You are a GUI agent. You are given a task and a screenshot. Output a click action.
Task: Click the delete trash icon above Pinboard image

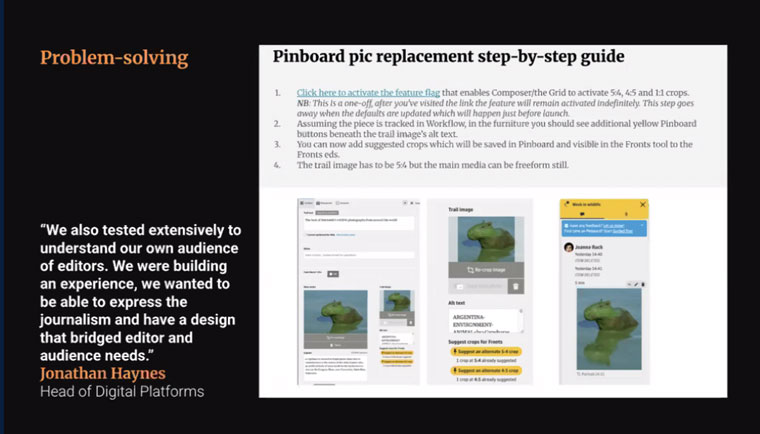tap(643, 284)
